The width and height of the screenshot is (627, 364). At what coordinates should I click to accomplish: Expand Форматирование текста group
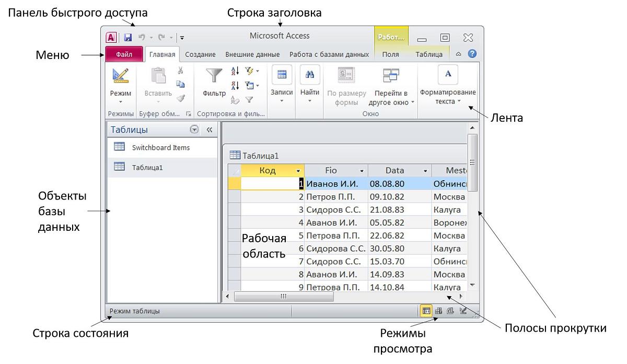[x=448, y=85]
